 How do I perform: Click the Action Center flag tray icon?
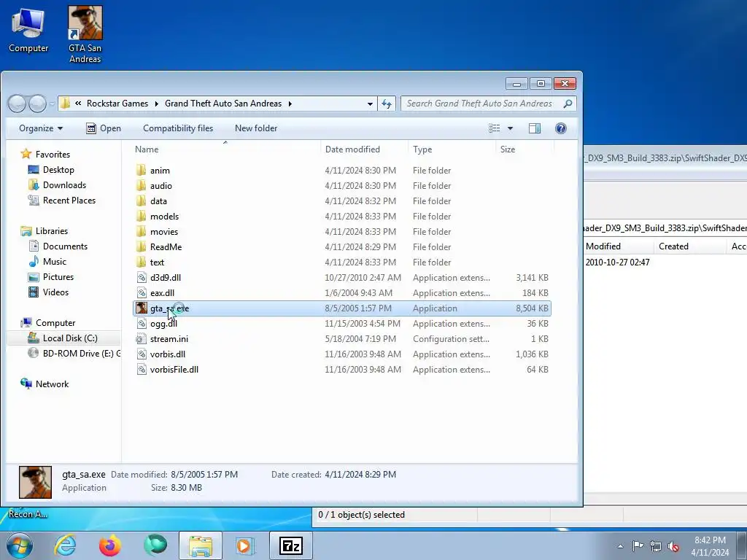(x=638, y=545)
